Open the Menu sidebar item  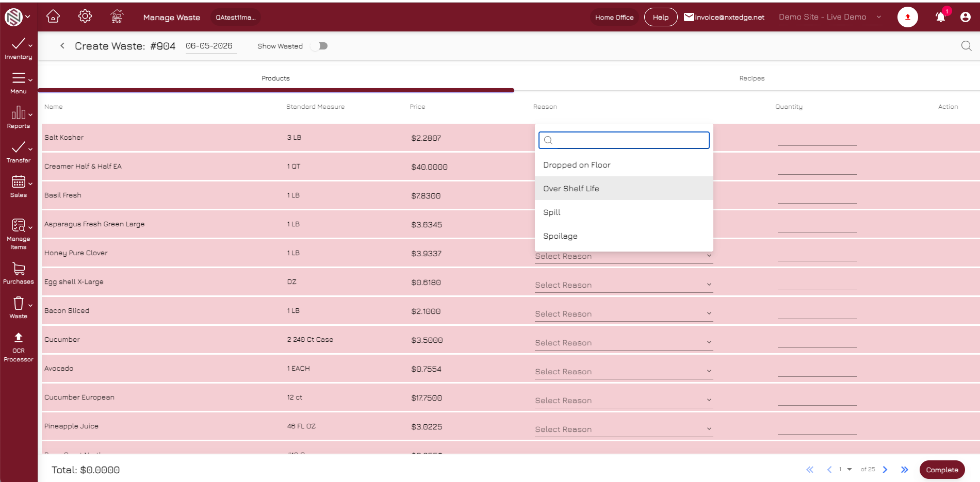coord(19,84)
